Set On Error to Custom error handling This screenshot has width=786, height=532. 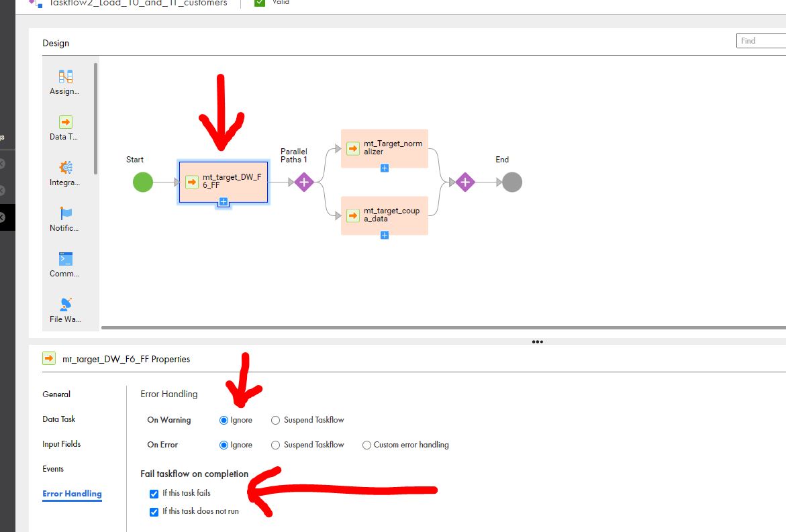point(366,445)
